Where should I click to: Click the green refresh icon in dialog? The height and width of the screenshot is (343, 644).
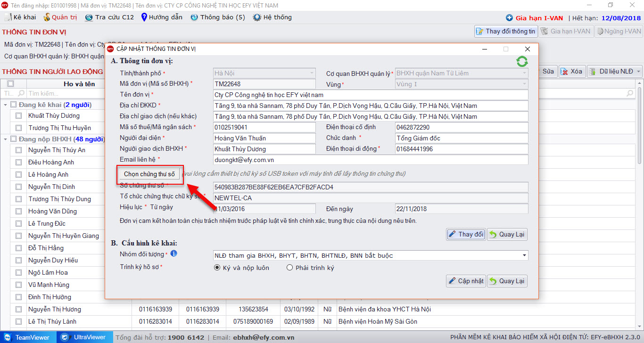522,61
